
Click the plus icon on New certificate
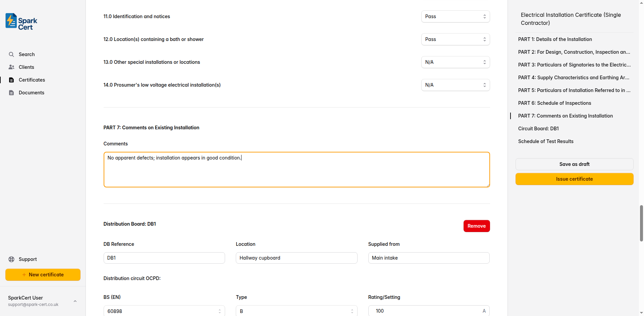click(x=24, y=274)
